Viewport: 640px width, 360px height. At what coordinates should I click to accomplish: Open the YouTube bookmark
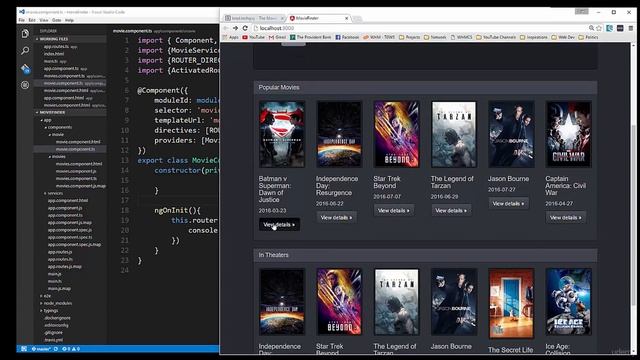253,37
